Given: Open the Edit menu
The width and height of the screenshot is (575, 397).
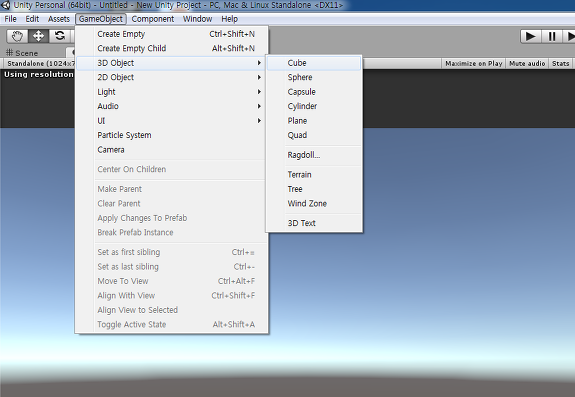Looking at the screenshot, I should (32, 19).
